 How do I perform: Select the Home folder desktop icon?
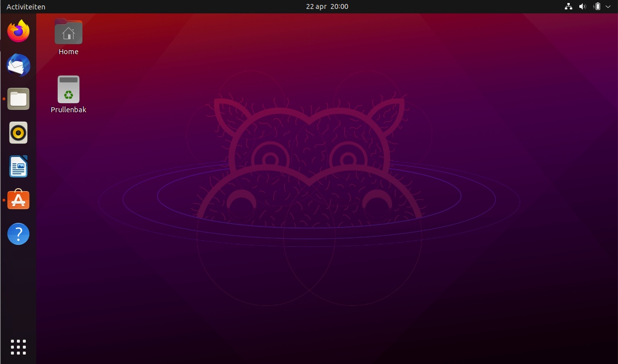(x=69, y=32)
